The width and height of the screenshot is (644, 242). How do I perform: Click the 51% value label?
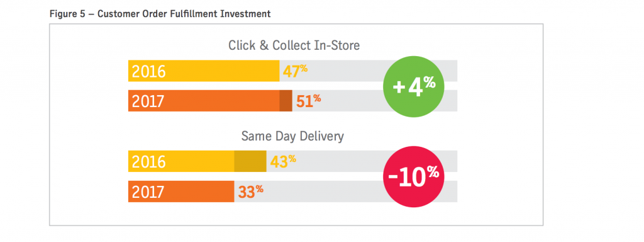[308, 101]
